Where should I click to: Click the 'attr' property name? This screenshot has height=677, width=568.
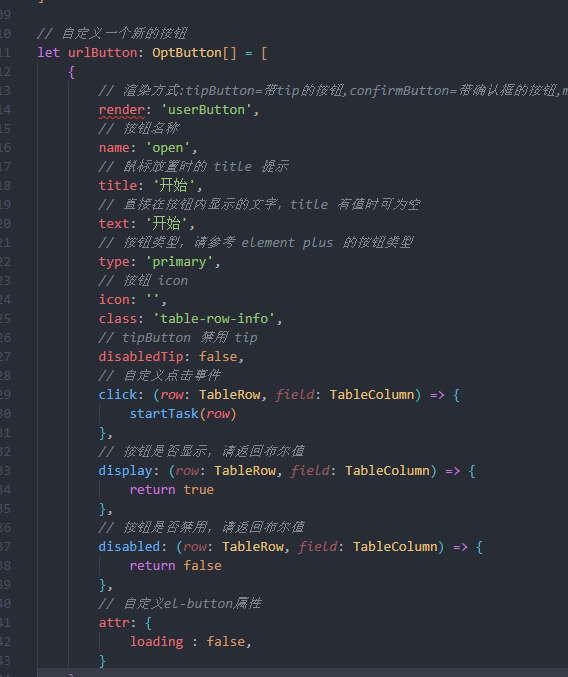coord(114,623)
